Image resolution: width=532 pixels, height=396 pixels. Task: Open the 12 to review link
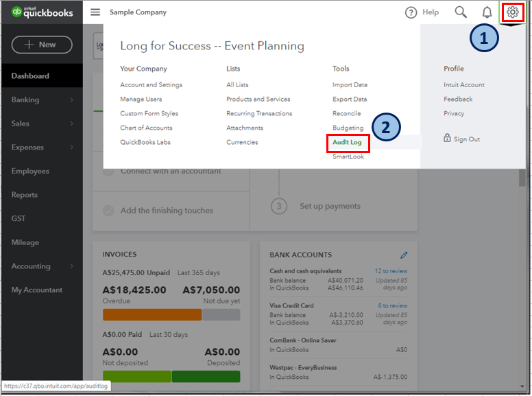click(391, 271)
